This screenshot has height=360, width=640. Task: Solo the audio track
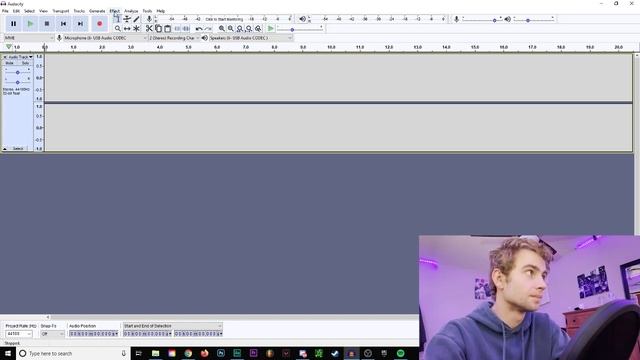point(25,63)
